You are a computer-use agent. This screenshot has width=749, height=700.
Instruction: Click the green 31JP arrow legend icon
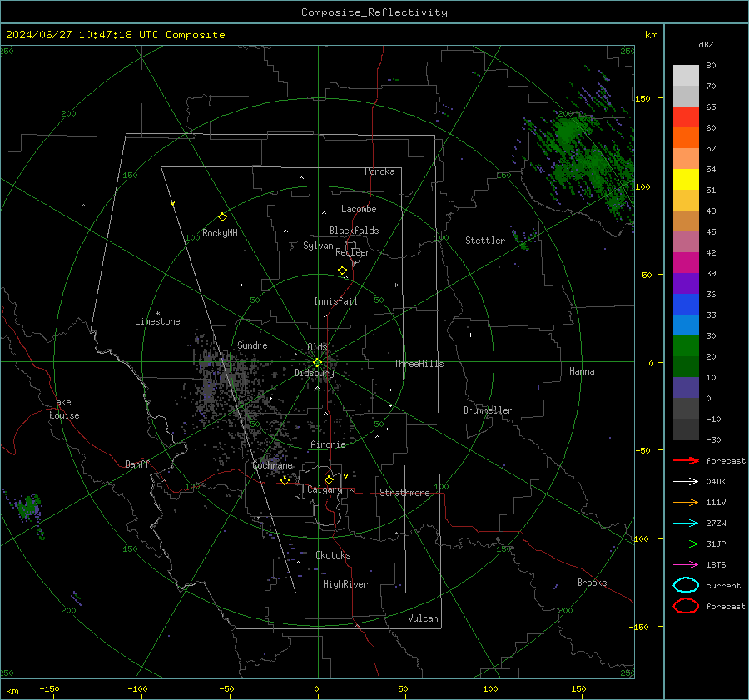coord(686,544)
